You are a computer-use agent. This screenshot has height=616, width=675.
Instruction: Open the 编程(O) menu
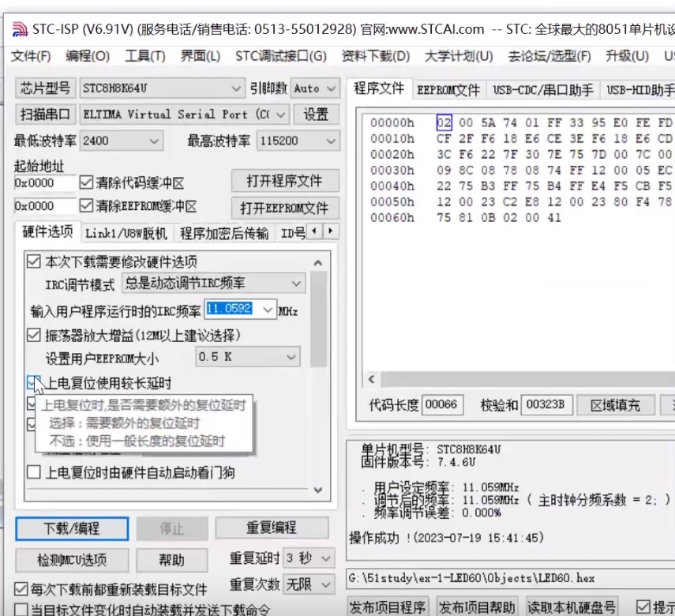tap(88, 56)
